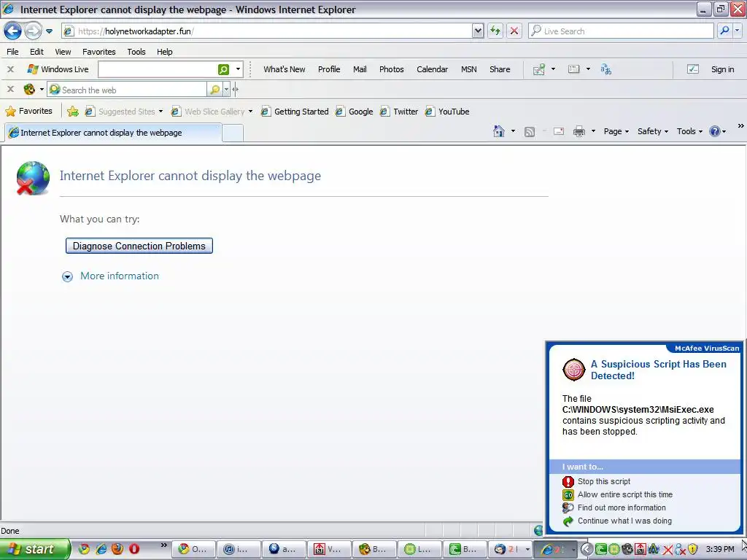Viewport: 747px width, 560px height.
Task: Click MSN in Windows Live toolbar
Action: (x=469, y=69)
